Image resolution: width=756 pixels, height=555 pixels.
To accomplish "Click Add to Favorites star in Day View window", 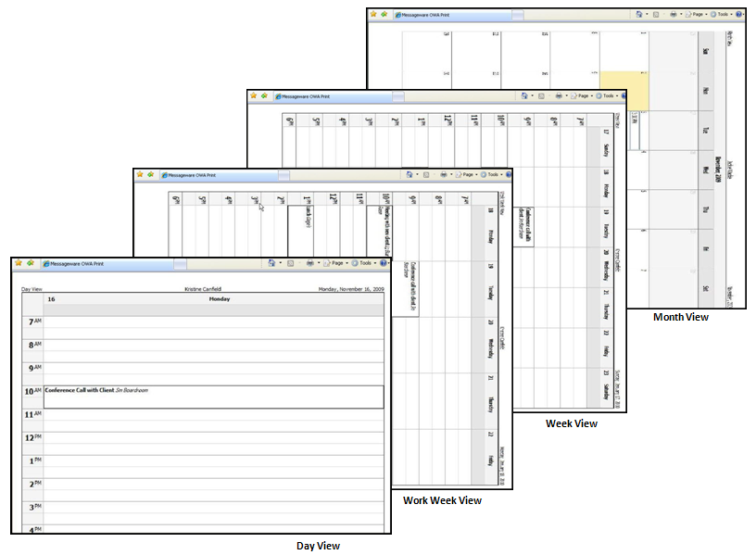I will click(x=31, y=263).
